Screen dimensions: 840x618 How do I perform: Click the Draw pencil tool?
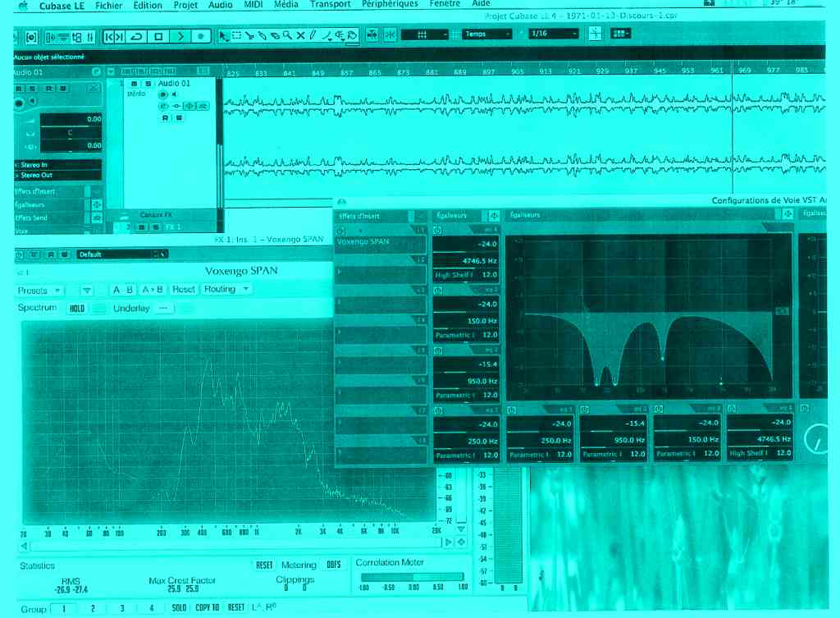click(x=313, y=35)
